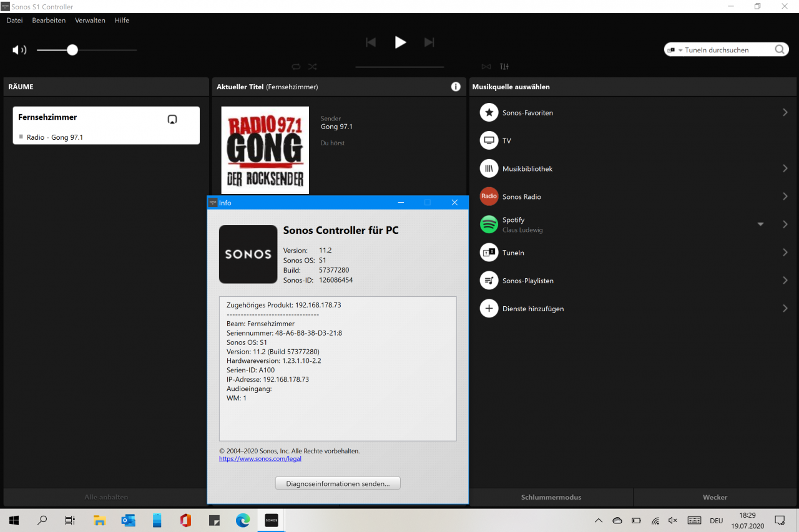This screenshot has width=799, height=532.
Task: Click the Wi-Fi network tray icon
Action: click(x=655, y=521)
